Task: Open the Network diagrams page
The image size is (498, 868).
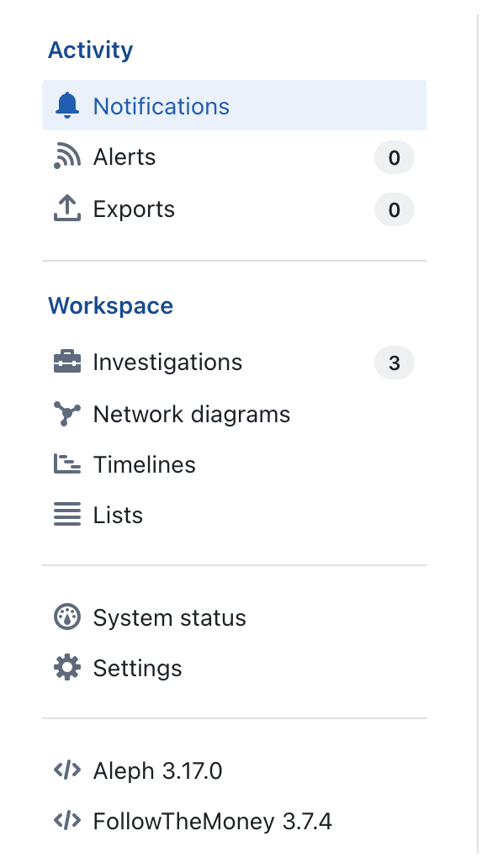Action: point(235,414)
